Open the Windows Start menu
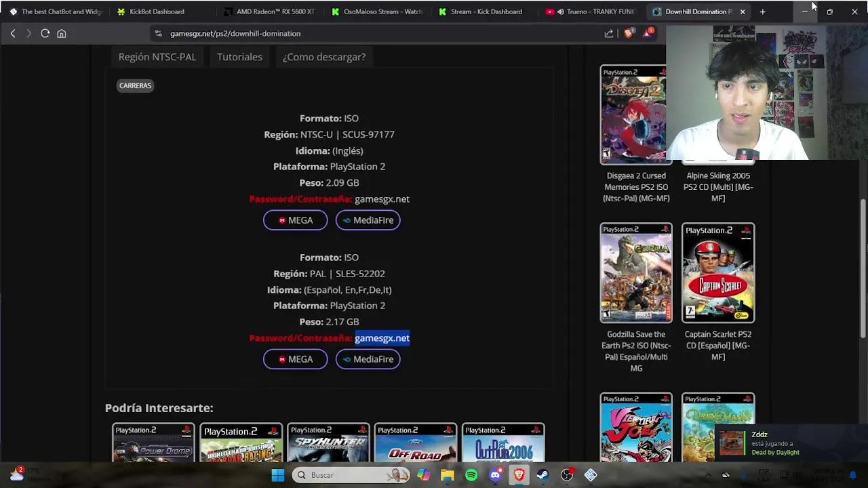Screen dimensions: 868x488 tap(278, 475)
